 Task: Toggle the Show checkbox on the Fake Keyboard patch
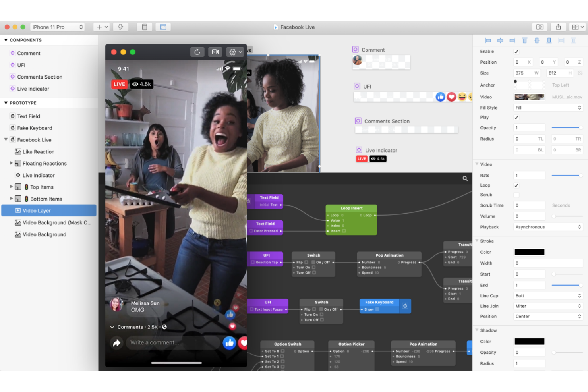click(377, 309)
